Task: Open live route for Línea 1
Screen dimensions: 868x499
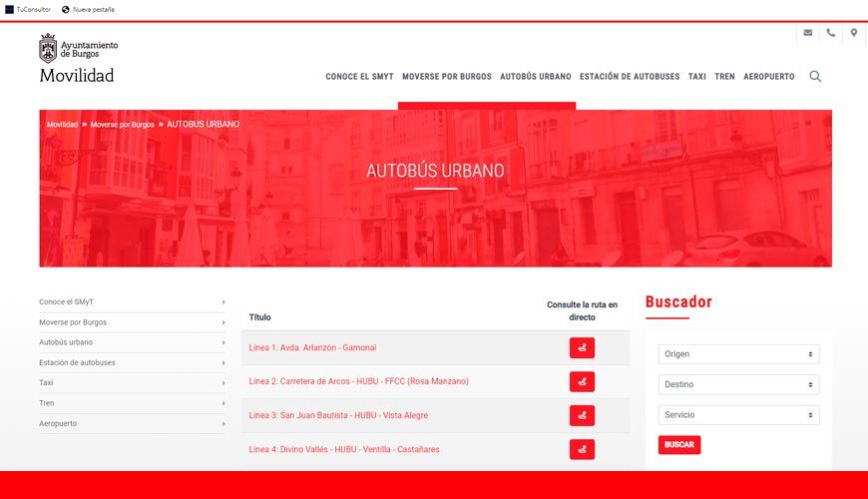Action: [x=582, y=348]
